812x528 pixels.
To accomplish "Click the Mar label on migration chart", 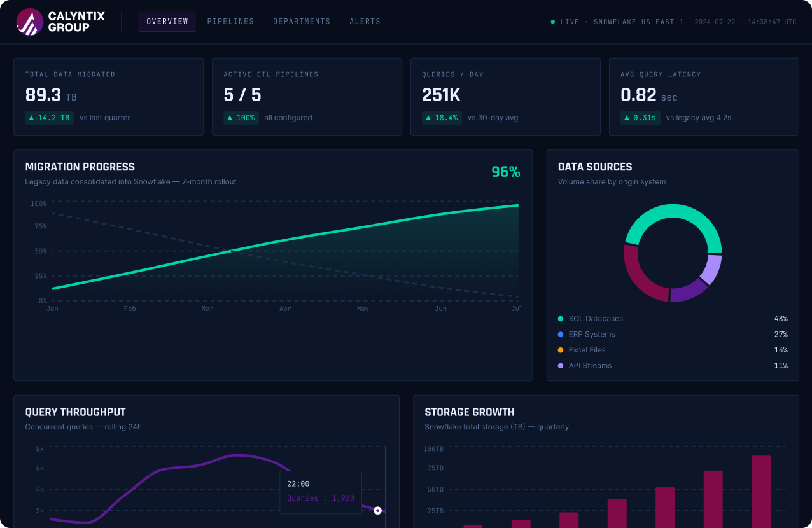I will [x=207, y=309].
